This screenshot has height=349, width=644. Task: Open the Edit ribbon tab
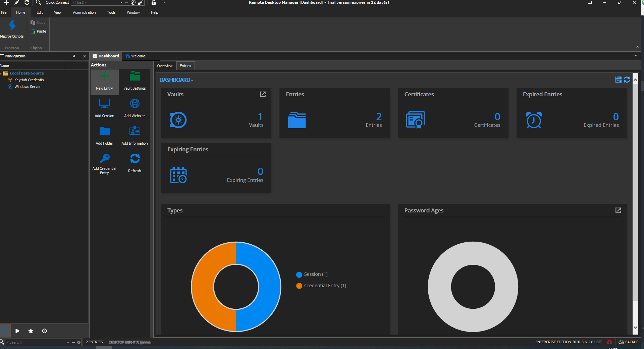pyautogui.click(x=40, y=12)
